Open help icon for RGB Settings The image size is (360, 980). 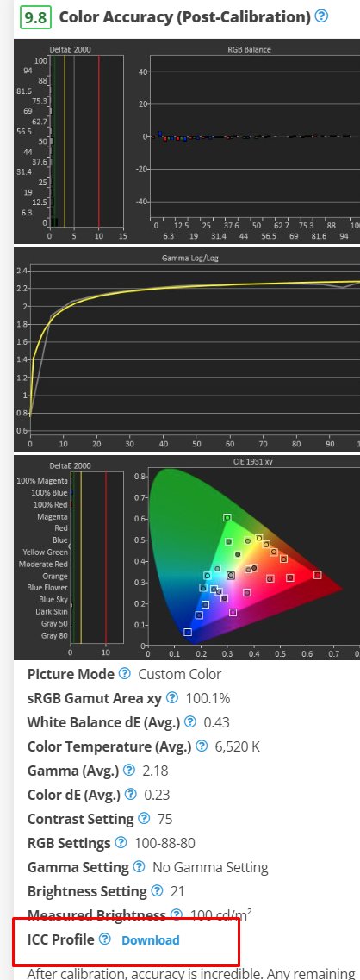tap(121, 842)
